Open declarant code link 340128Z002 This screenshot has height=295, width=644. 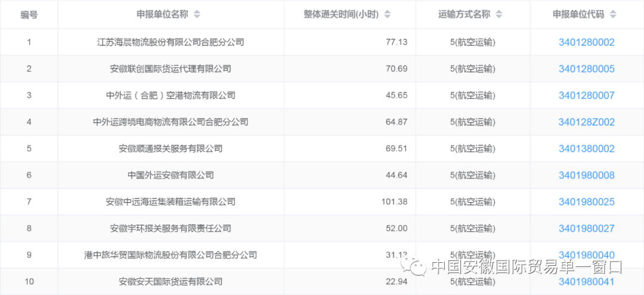587,122
